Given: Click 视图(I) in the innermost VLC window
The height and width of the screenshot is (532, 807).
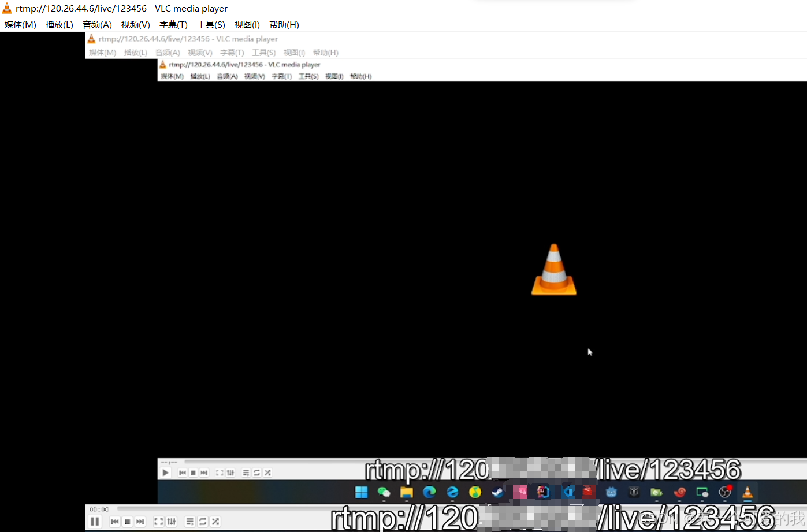Looking at the screenshot, I should 334,76.
